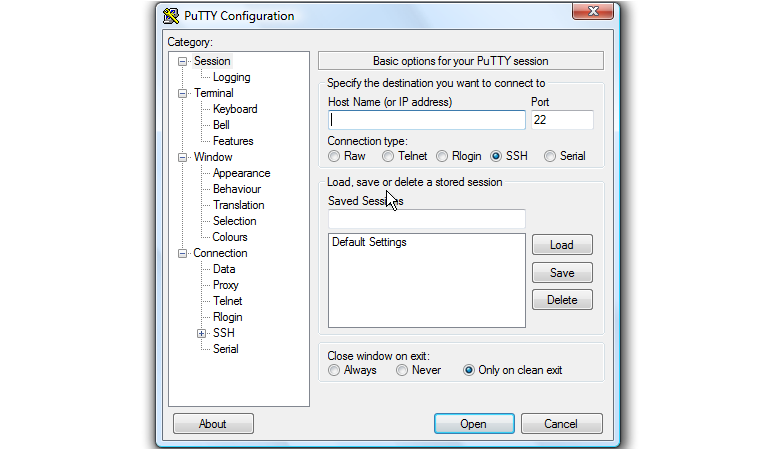Collapse the Session category node
Screen dimensions: 776x450
tap(183, 61)
